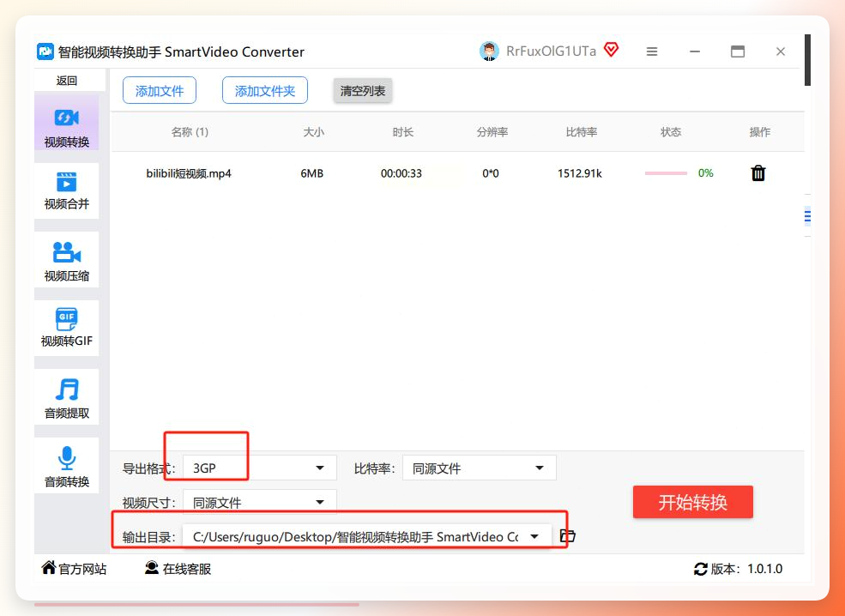Viewport: 845px width, 616px height.
Task: Open the 视频压缩 sidebar module
Action: point(66,260)
